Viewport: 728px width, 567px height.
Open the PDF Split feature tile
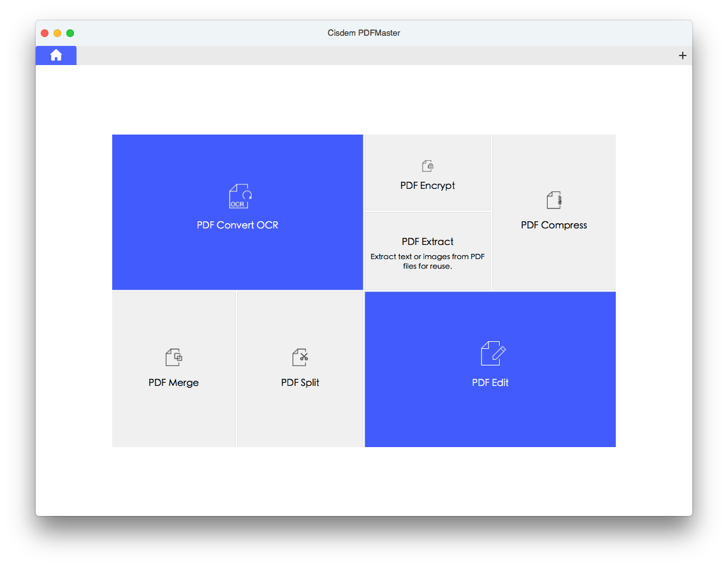tap(300, 369)
